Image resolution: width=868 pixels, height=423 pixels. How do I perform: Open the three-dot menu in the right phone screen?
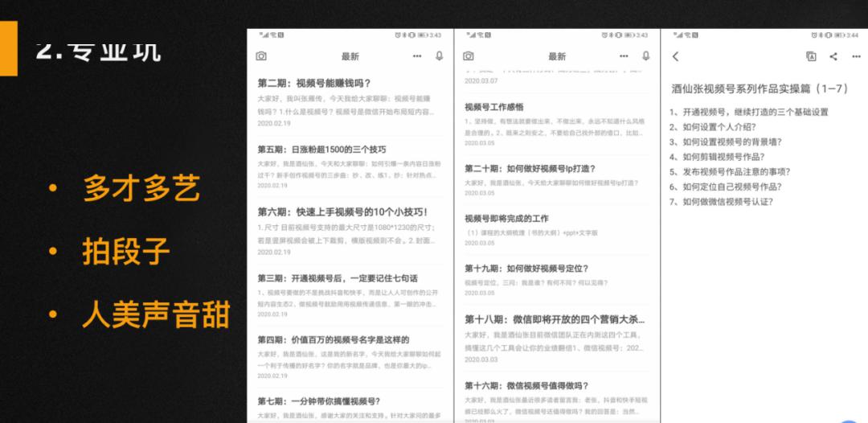tap(857, 56)
